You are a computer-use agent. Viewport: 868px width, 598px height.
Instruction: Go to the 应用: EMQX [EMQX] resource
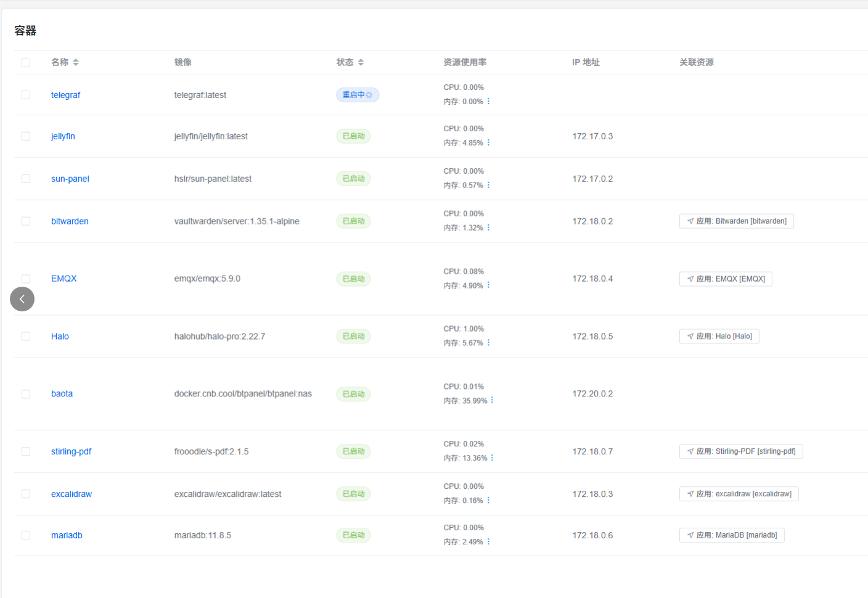click(726, 279)
